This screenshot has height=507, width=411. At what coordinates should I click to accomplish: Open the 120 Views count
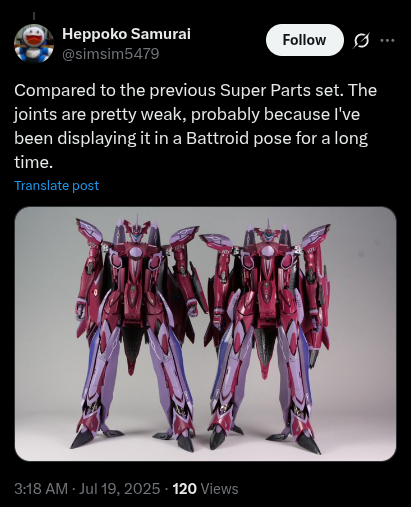(x=205, y=489)
